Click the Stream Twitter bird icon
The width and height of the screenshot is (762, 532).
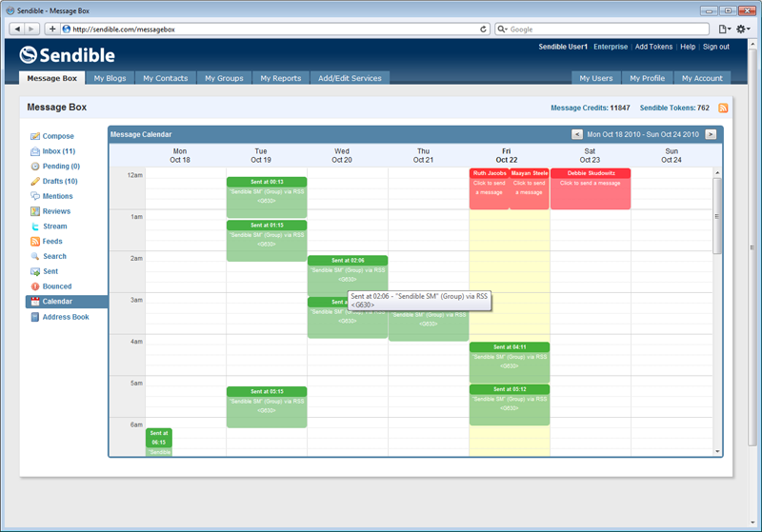pos(35,227)
